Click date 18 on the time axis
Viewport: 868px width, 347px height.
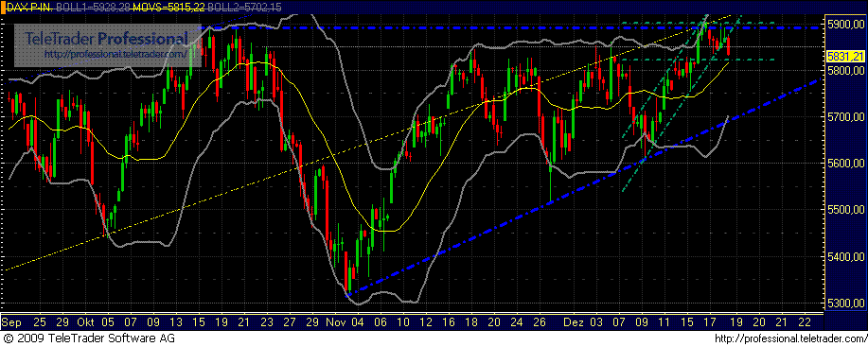[471, 321]
